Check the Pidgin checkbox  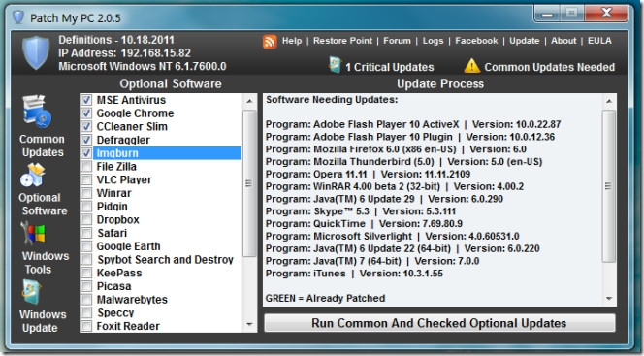[86, 206]
